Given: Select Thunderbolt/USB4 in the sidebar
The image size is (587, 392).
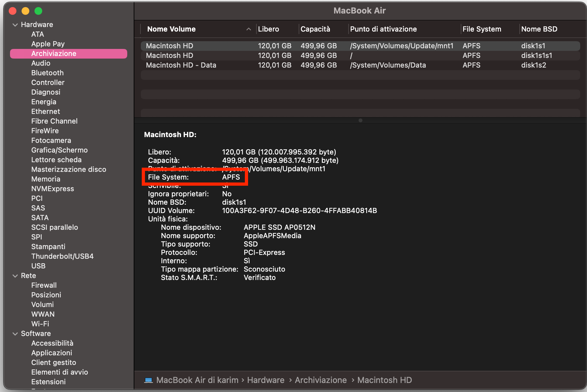Looking at the screenshot, I should click(x=62, y=256).
